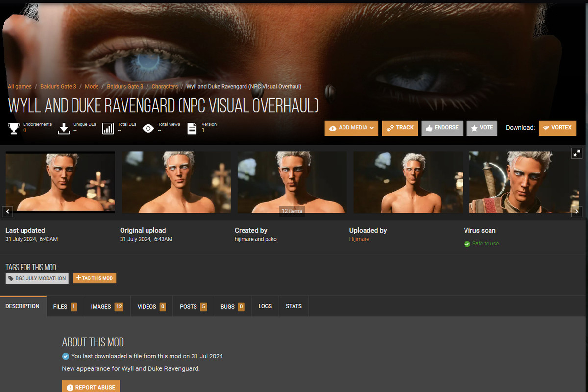Show next gallery image
The height and width of the screenshot is (392, 588).
coord(577,212)
